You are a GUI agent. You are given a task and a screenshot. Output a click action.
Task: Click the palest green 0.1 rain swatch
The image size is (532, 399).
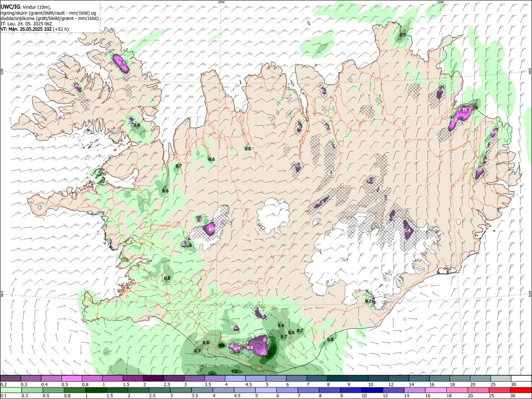coord(11,390)
